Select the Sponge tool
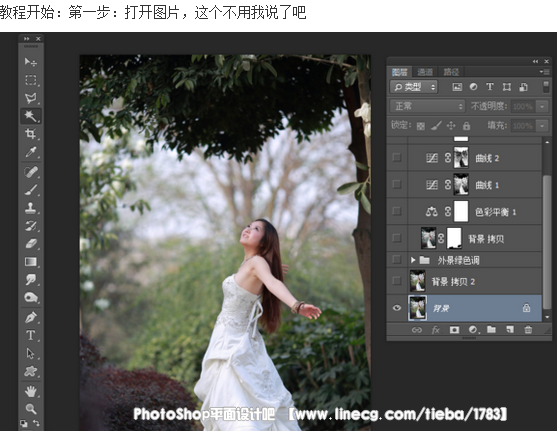The height and width of the screenshot is (431, 557). 31,297
